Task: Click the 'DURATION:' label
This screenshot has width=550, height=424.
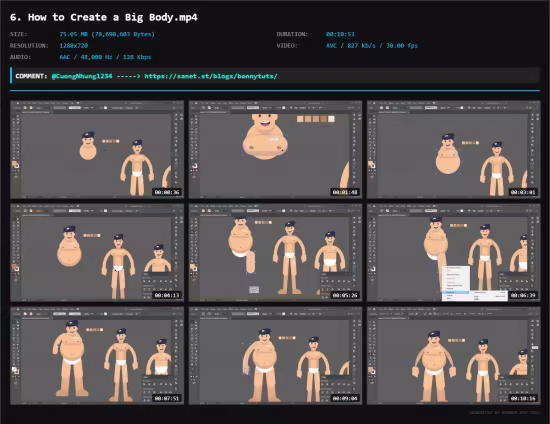Action: point(292,34)
